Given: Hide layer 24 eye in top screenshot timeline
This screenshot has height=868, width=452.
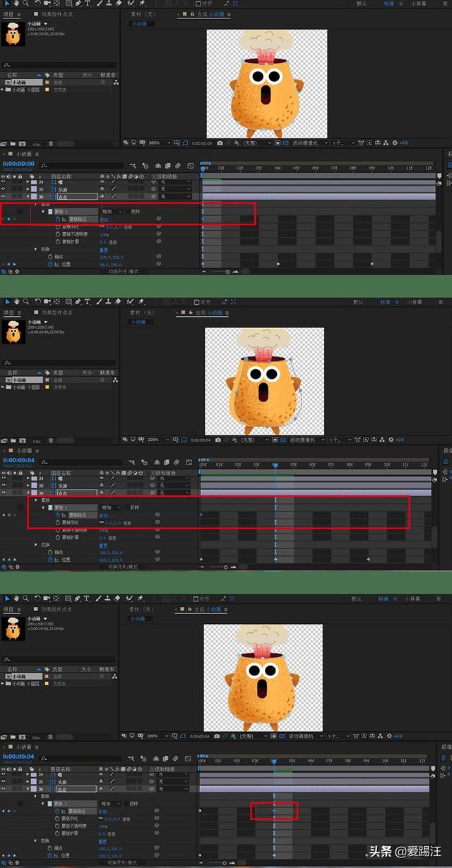Looking at the screenshot, I should pos(4,182).
